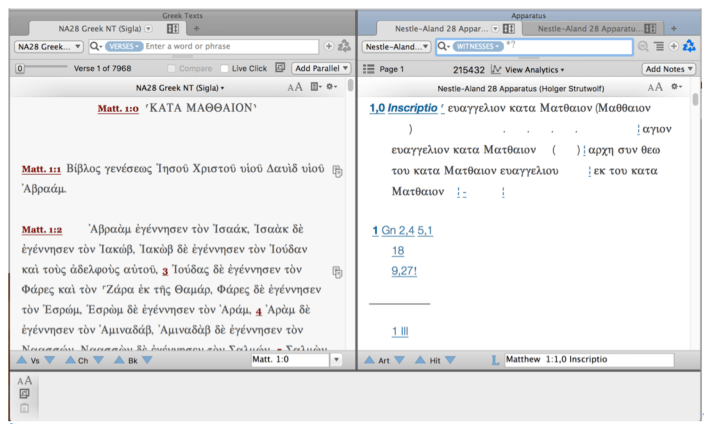Open the NA28 Greek module selector dropdown
Image resolution: width=704 pixels, height=424 pixels.
click(x=46, y=47)
